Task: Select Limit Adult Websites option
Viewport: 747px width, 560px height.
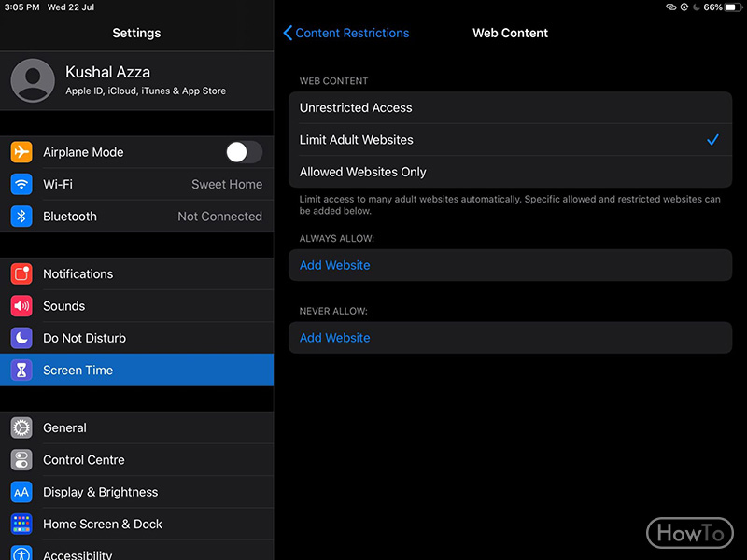Action: coord(510,139)
